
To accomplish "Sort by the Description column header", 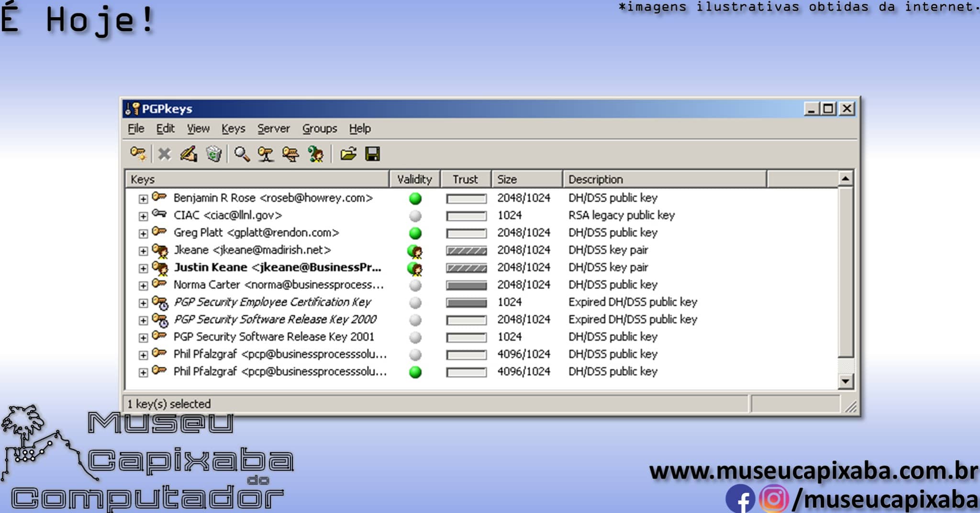I will pyautogui.click(x=665, y=179).
